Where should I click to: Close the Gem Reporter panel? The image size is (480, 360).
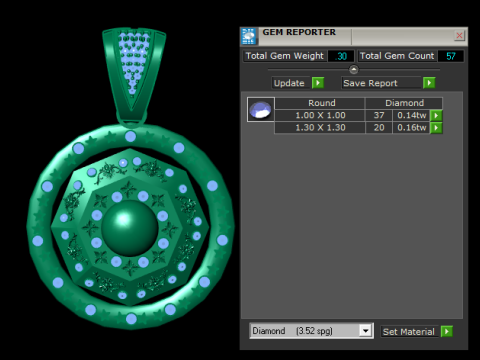459,35
